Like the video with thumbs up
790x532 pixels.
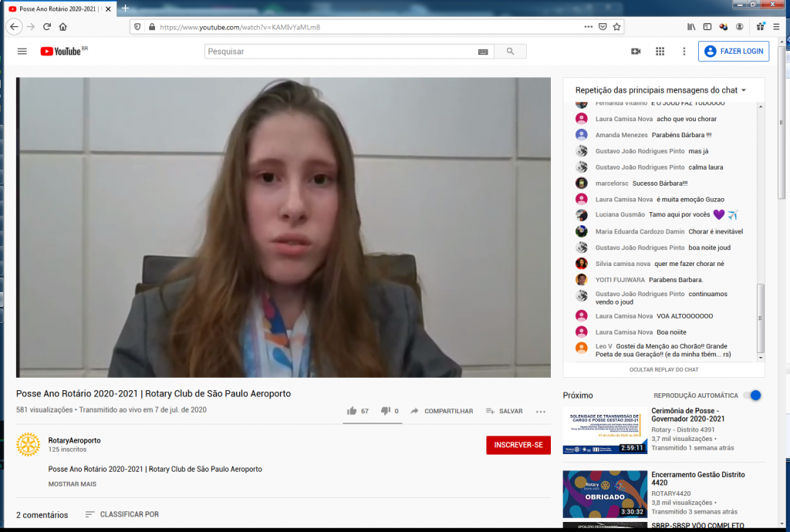pos(353,411)
